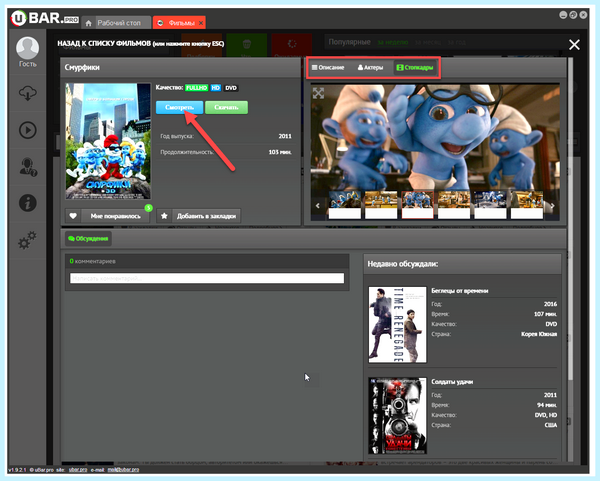Switch to the Рабочий стол tab
Screen dimensions: 600x481
point(119,23)
